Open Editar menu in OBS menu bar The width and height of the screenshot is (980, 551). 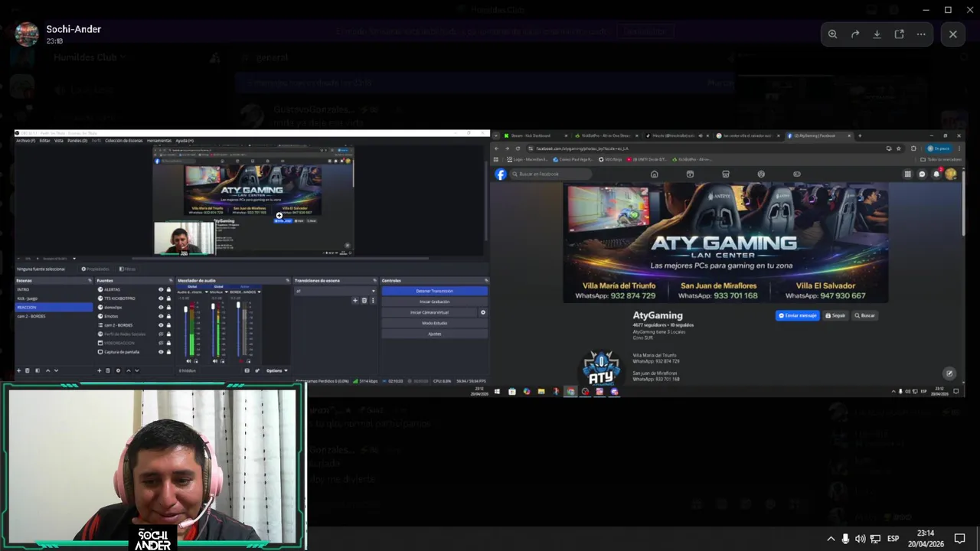[44, 141]
